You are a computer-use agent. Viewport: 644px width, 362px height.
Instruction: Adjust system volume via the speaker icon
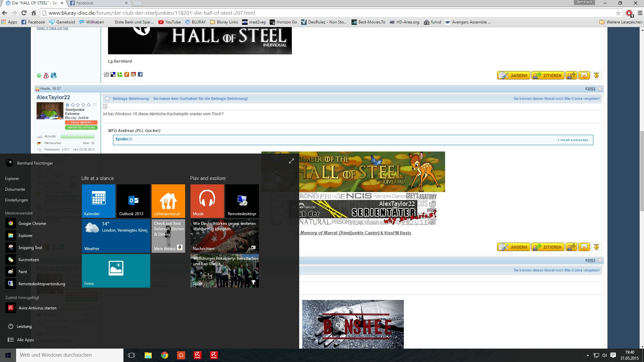604,355
